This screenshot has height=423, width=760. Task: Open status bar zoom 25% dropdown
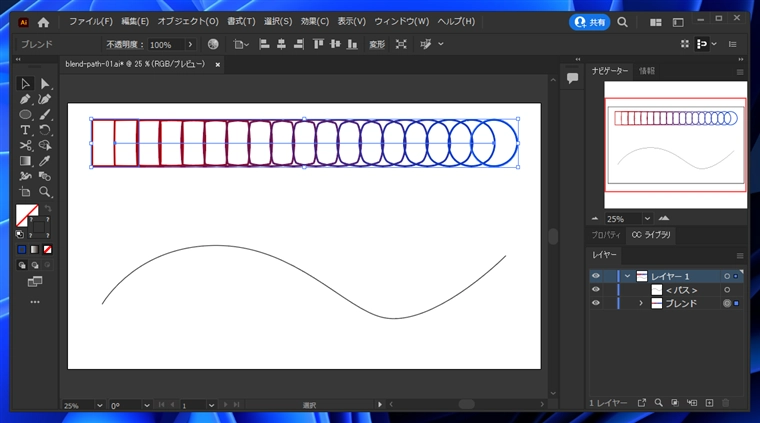pyautogui.click(x=99, y=405)
